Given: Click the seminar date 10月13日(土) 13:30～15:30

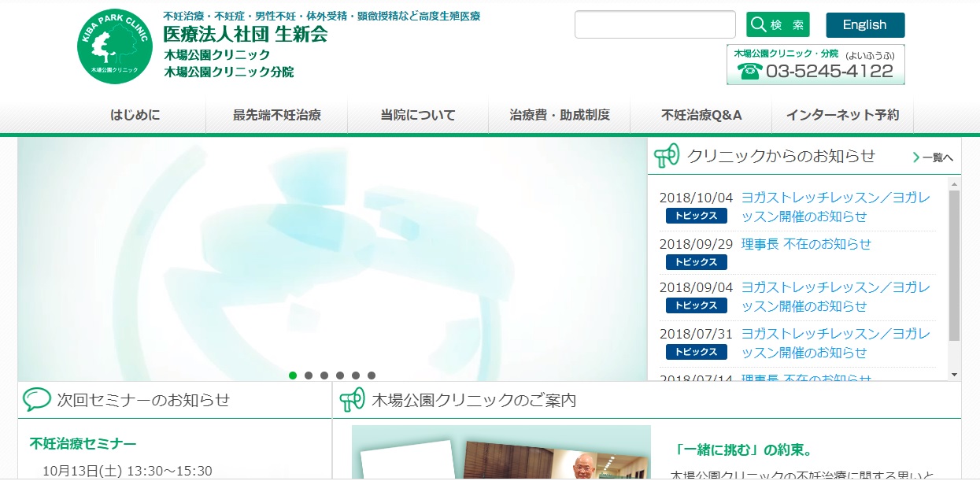Looking at the screenshot, I should 128,471.
